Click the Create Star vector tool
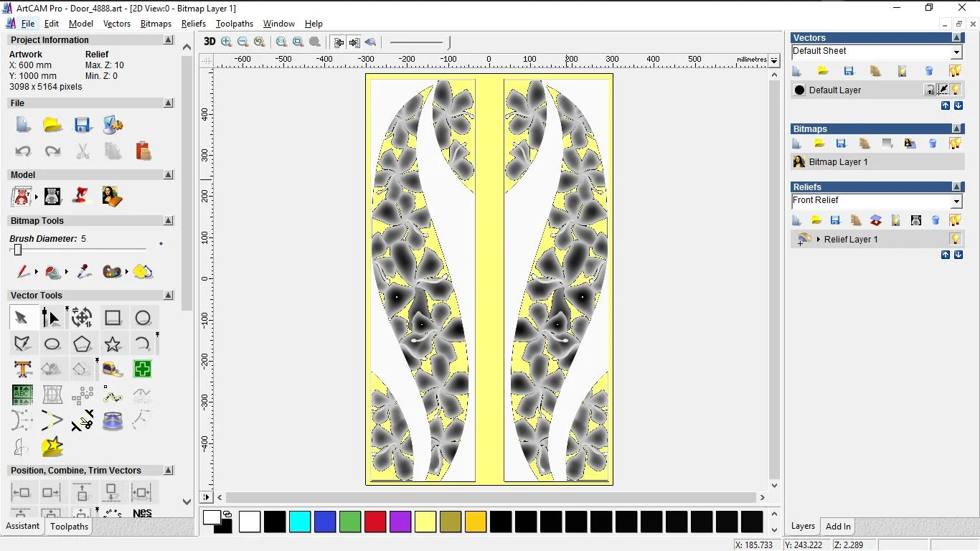Image resolution: width=980 pixels, height=551 pixels. [113, 344]
